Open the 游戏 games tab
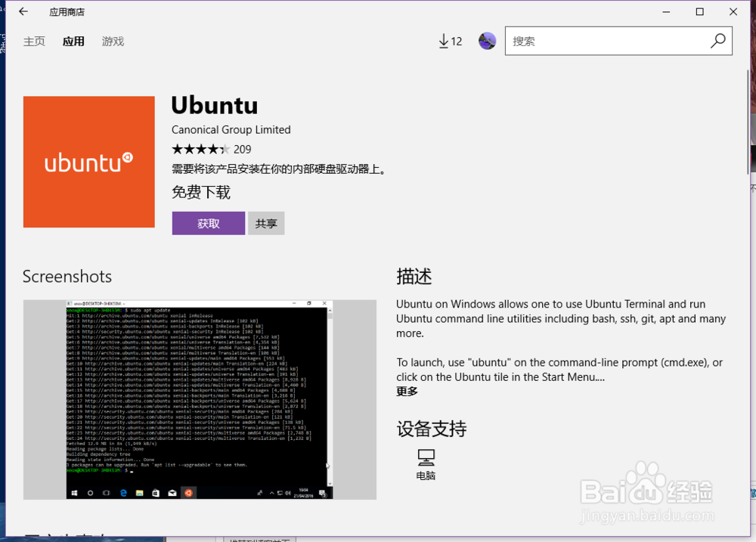The height and width of the screenshot is (542, 756). [113, 42]
